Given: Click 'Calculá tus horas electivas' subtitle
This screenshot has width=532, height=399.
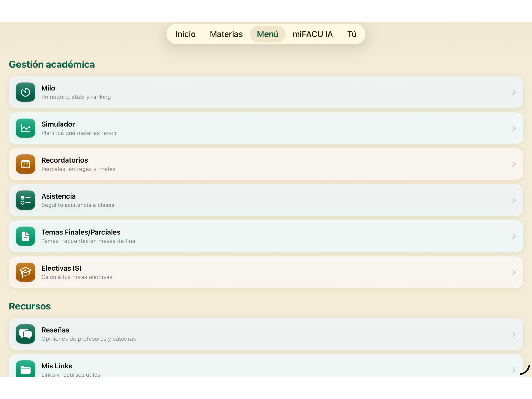Looking at the screenshot, I should [x=77, y=277].
